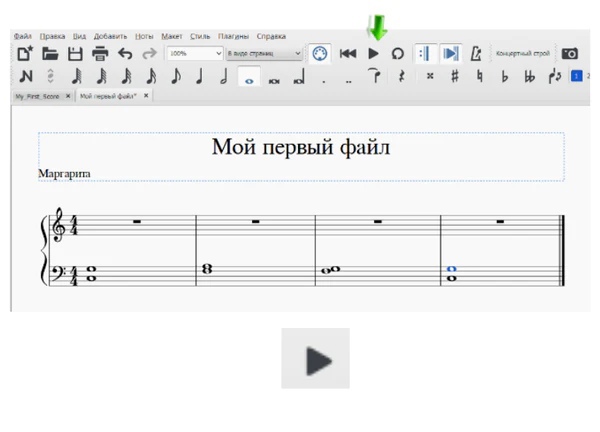Select the treble clef on the upper staff
Screen dimensions: 600x432
59,225
